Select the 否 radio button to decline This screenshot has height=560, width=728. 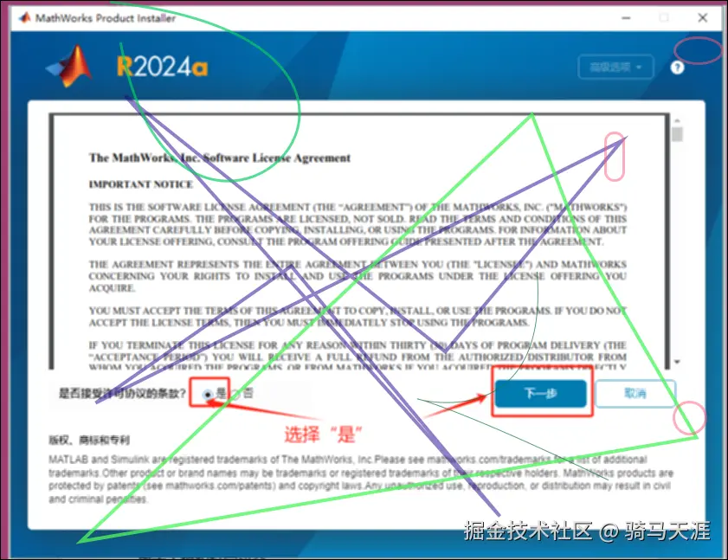click(235, 395)
